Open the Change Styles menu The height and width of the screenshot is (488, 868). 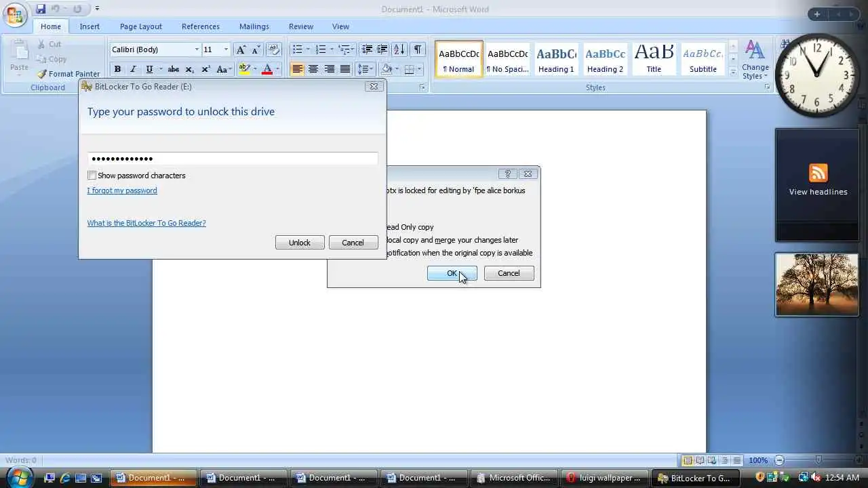coord(755,60)
